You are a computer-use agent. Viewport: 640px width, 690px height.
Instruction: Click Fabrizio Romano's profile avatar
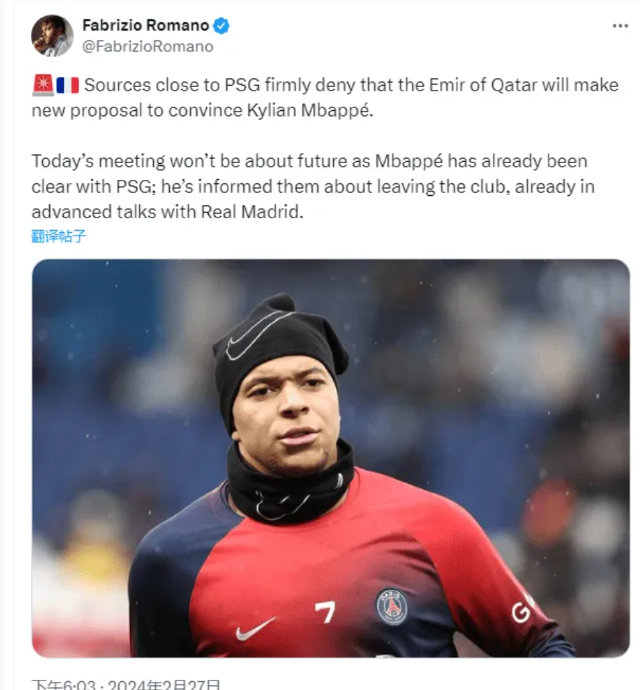pyautogui.click(x=52, y=35)
